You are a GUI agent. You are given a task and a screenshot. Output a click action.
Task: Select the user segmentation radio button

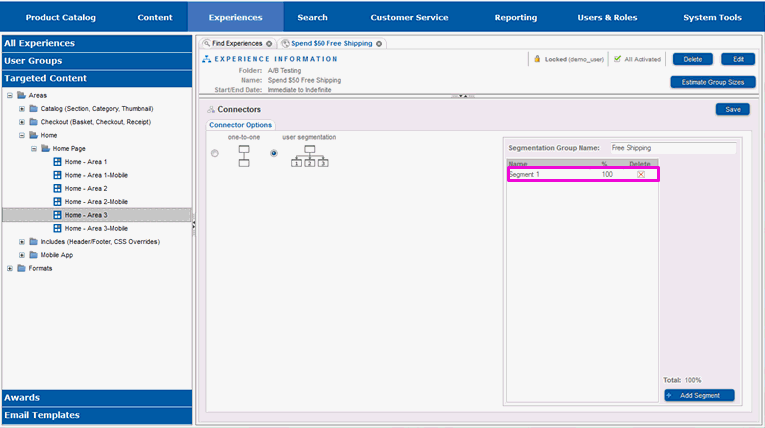(274, 153)
